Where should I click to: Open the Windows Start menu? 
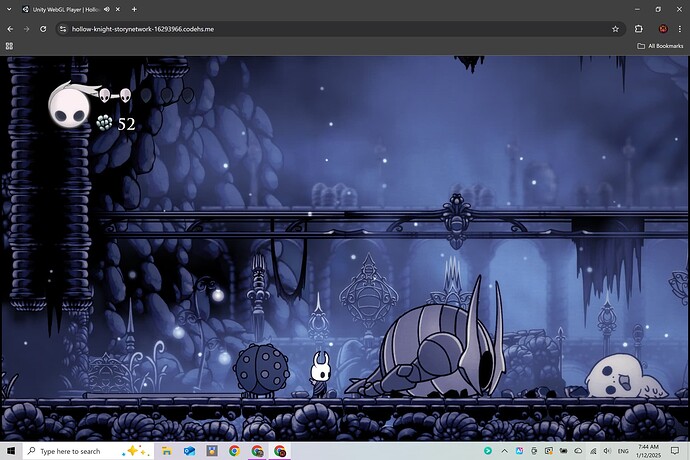11,451
